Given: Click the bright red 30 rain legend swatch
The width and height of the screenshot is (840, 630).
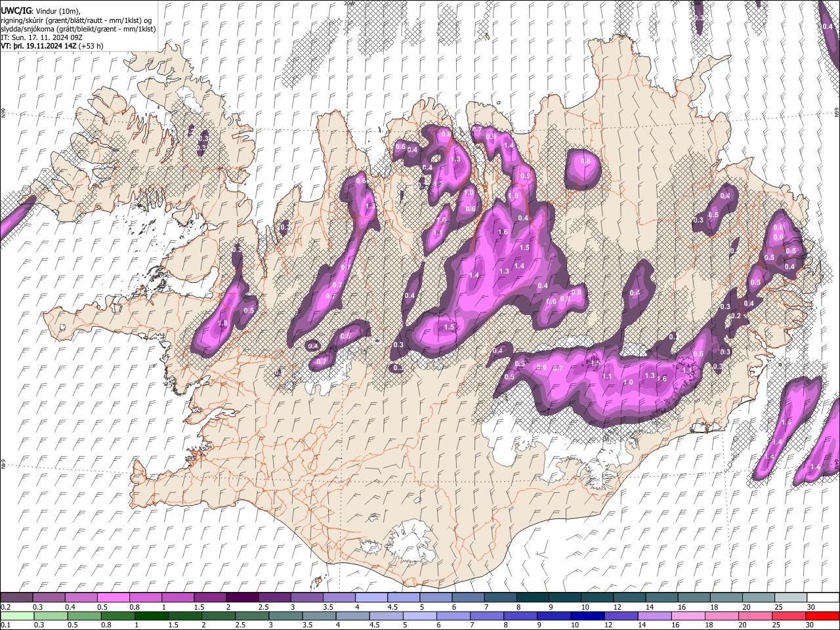Looking at the screenshot, I should click(x=823, y=616).
